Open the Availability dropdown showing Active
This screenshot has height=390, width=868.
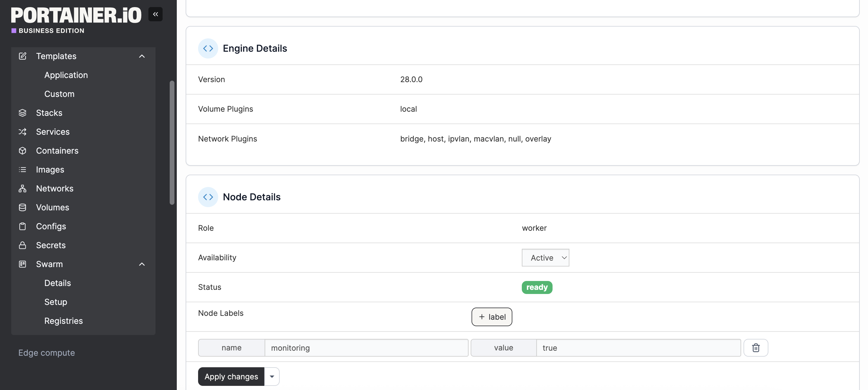coord(545,258)
